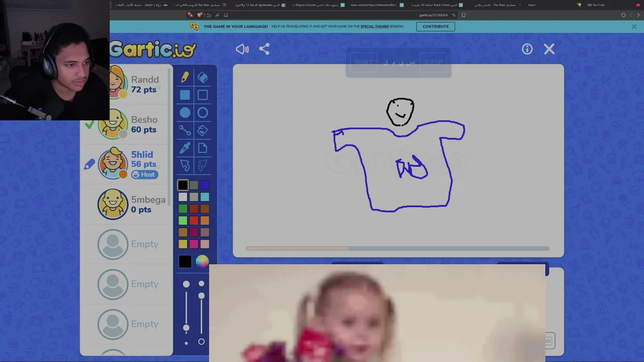This screenshot has width=644, height=362.
Task: Clear the canvas with the blank page icon
Action: coord(202,148)
